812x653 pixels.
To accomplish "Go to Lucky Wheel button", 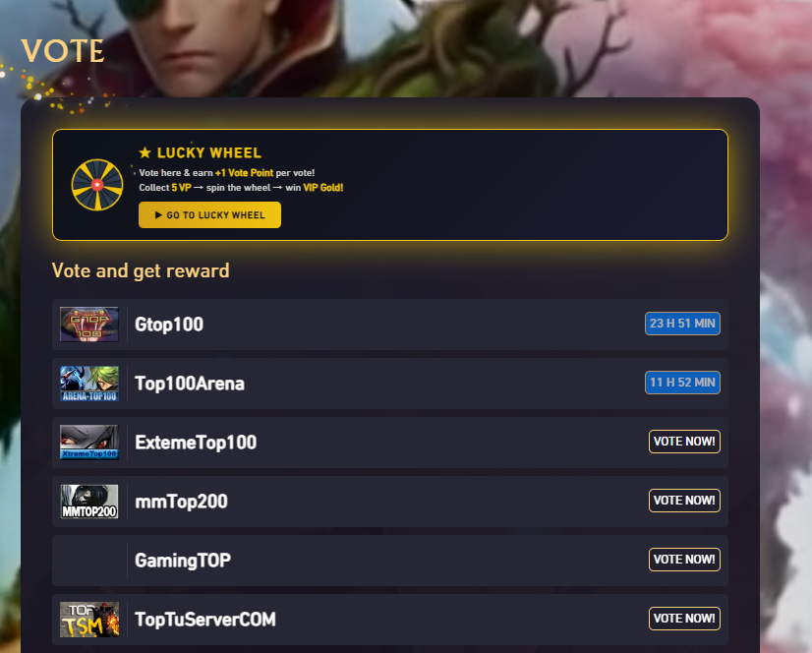I will pos(209,215).
